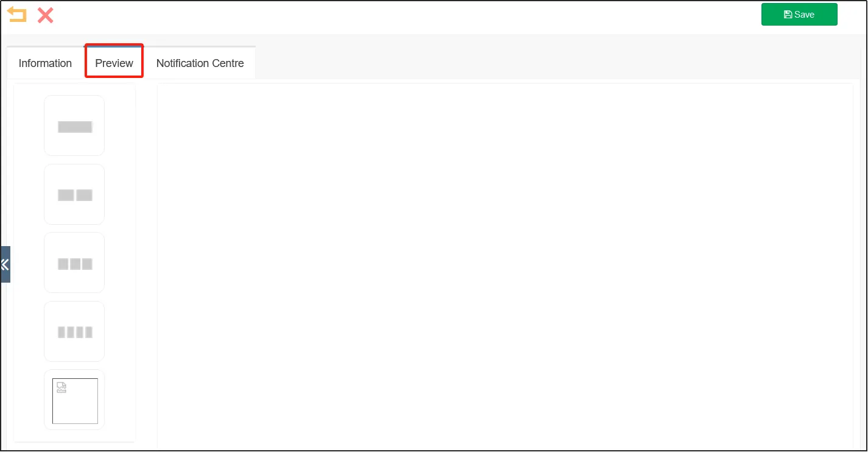Viewport: 868px width, 452px height.
Task: Save changes with the green Save button
Action: tap(799, 15)
